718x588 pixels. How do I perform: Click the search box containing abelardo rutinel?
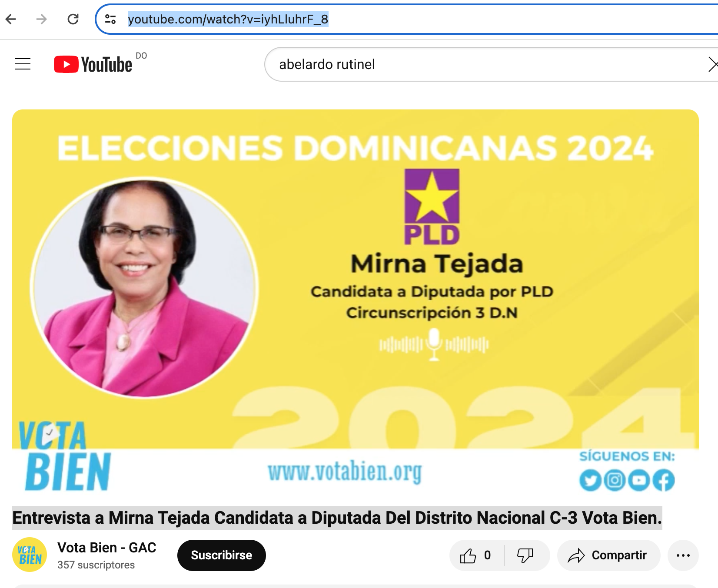point(487,64)
